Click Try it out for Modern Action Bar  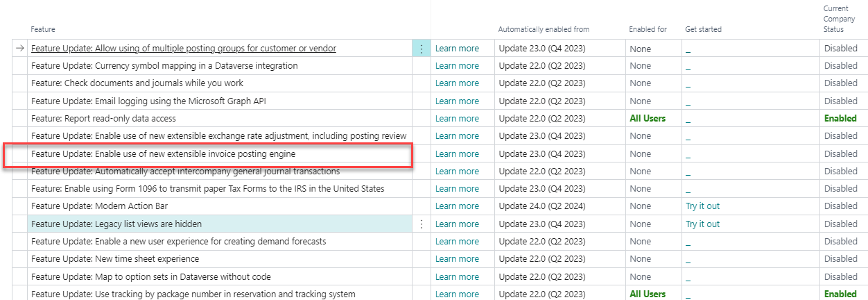point(702,206)
